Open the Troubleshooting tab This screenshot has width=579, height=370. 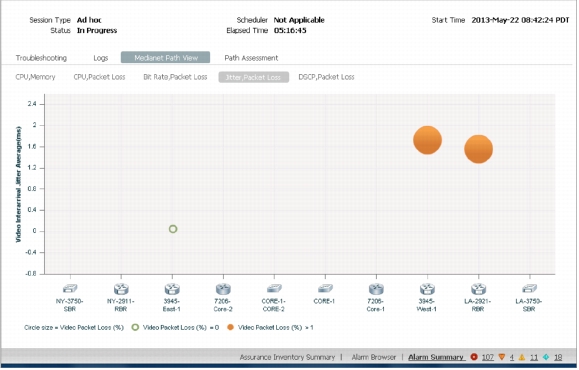(x=41, y=58)
